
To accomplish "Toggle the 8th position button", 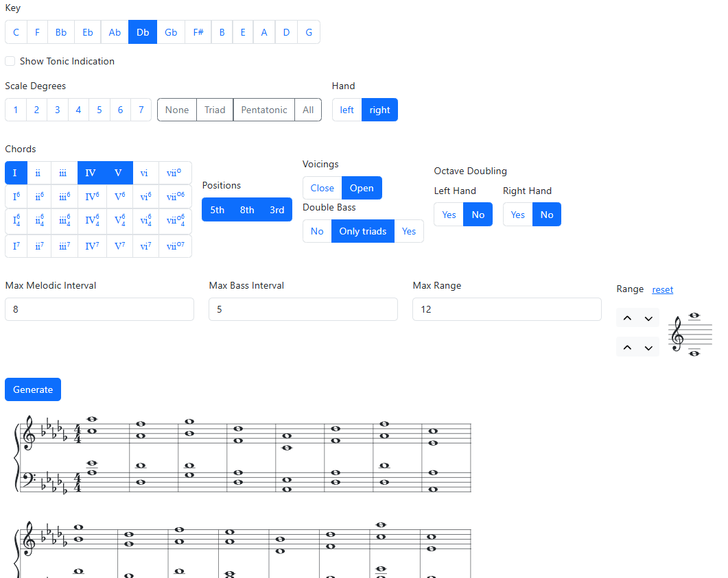I will pyautogui.click(x=247, y=210).
